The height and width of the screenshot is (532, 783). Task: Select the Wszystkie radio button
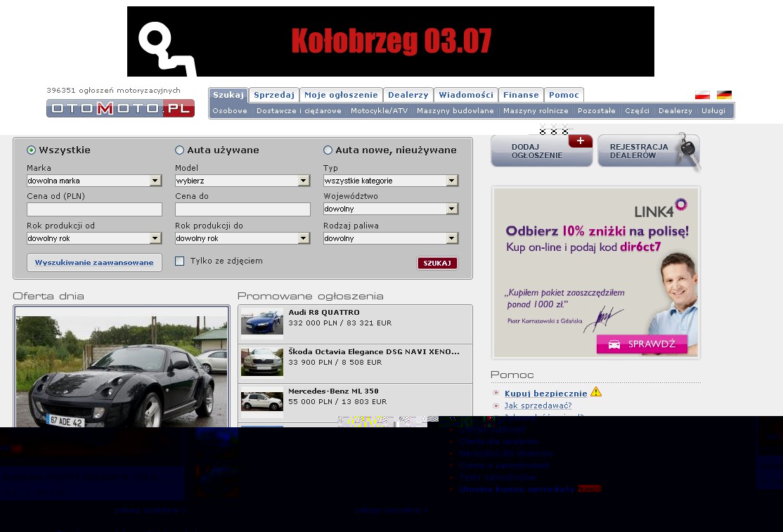click(x=32, y=150)
